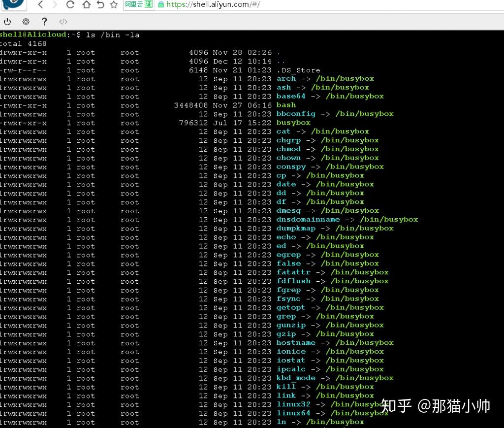Click the busybox binary entry

(x=293, y=123)
